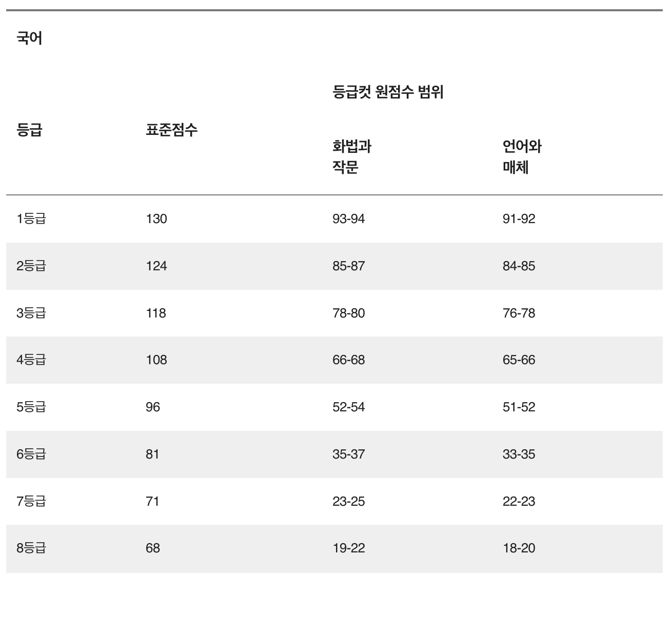672x635 pixels.
Task: Click standard score 71 cell
Action: [x=152, y=501]
